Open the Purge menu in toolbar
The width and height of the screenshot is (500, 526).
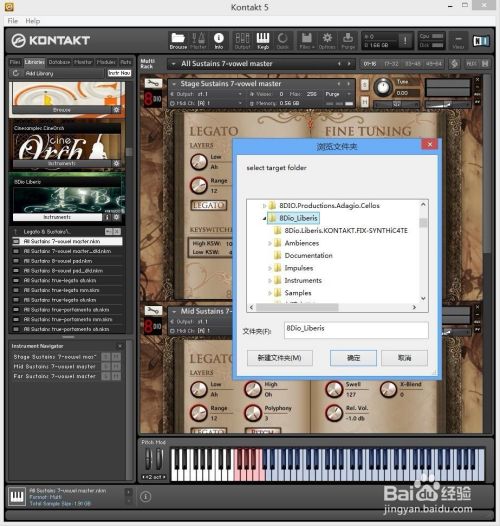coord(348,41)
